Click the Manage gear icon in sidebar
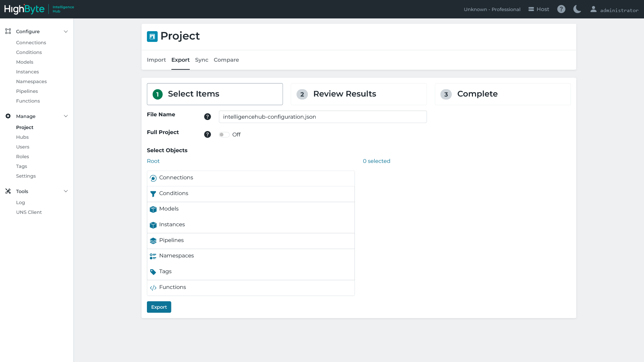Image resolution: width=644 pixels, height=362 pixels. tap(8, 116)
